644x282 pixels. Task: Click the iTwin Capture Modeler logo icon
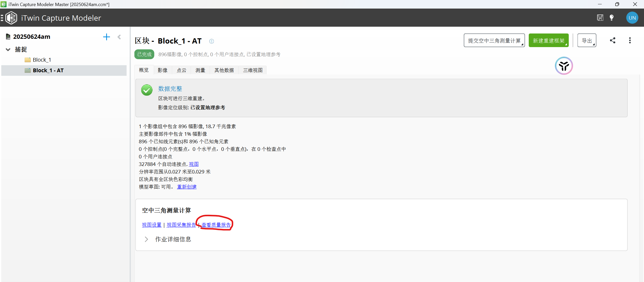point(11,18)
